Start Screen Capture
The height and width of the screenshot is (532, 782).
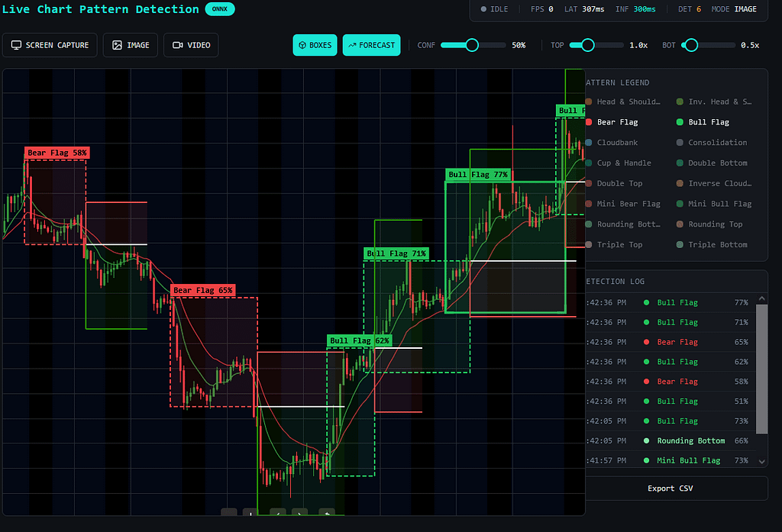50,45
